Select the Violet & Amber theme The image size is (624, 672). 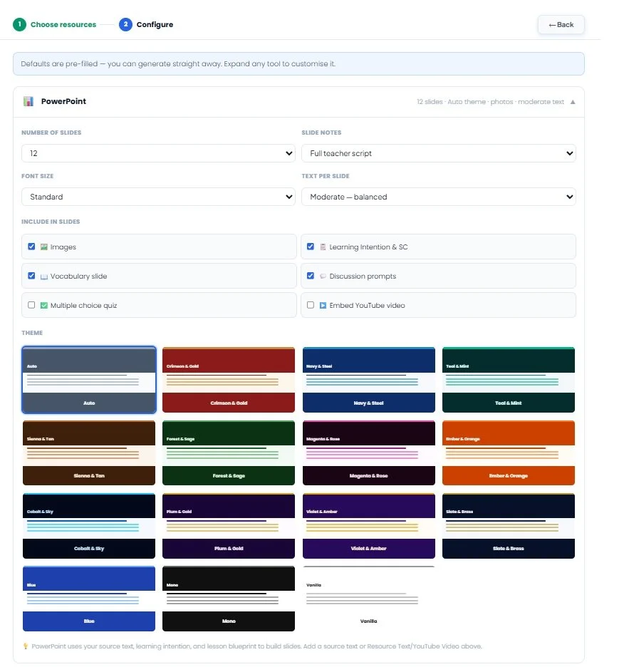click(369, 525)
